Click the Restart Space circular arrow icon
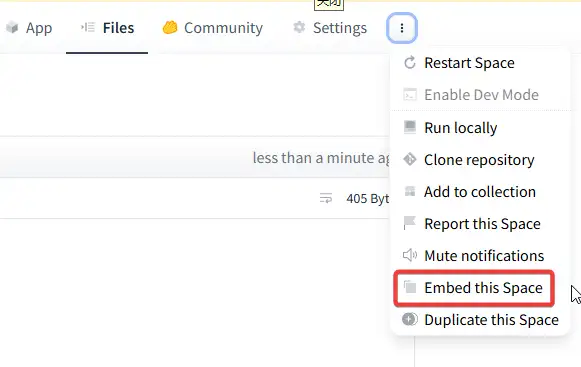581x367 pixels. 410,63
